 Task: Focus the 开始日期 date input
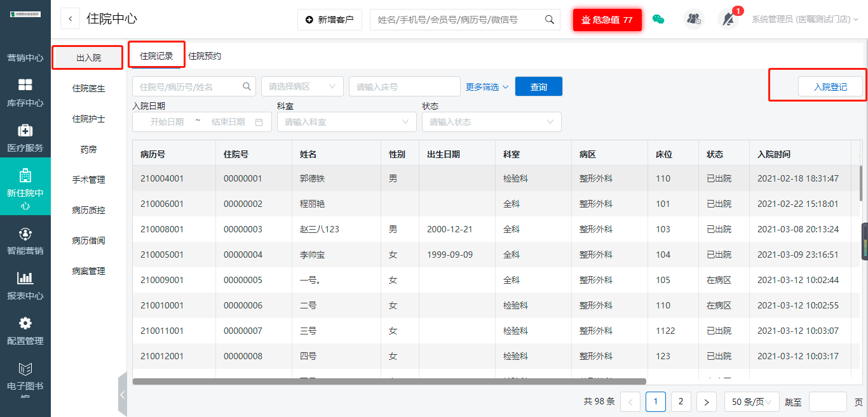coord(167,122)
